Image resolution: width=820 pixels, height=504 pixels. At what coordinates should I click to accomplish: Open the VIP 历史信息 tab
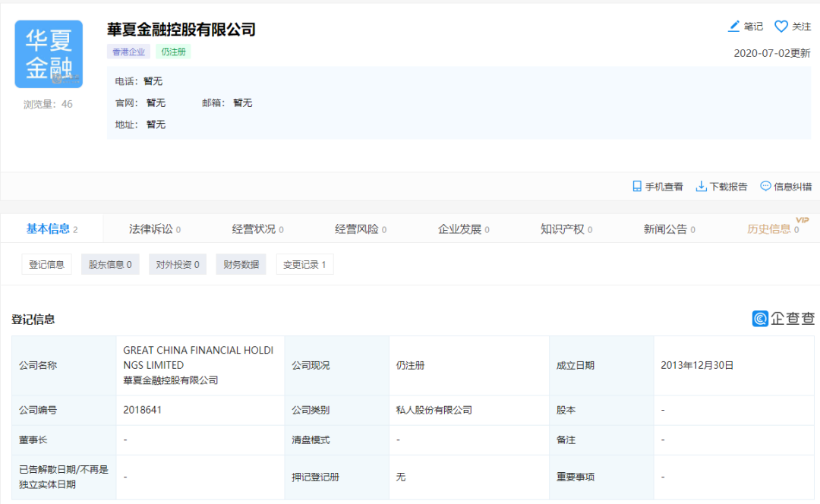773,229
